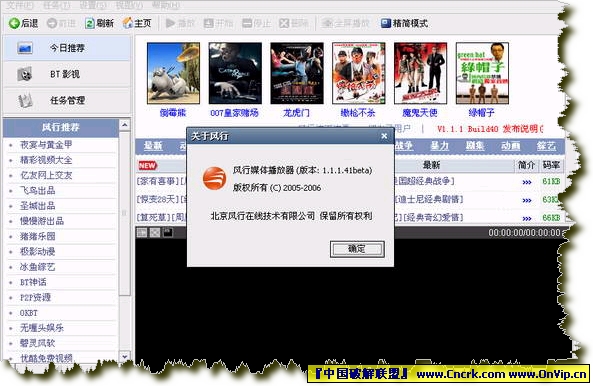Click the 风行 orange logo icon
Image resolution: width=593 pixels, height=386 pixels.
coord(214,179)
